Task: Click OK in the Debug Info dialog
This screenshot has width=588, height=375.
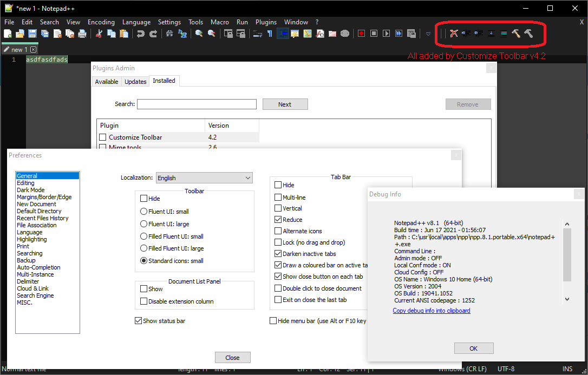Action: coord(474,348)
